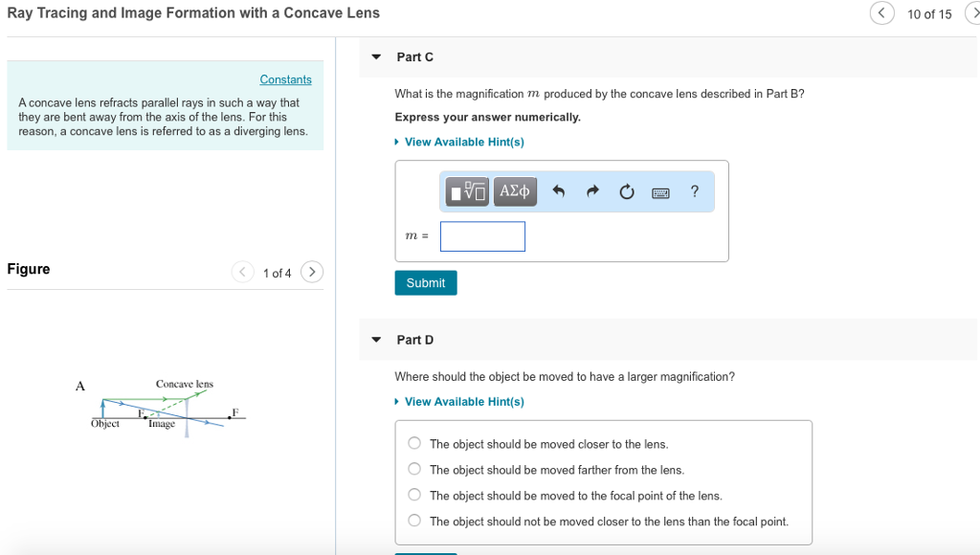The image size is (980, 555).
Task: Select 'moved to the focal point' option
Action: [x=414, y=495]
